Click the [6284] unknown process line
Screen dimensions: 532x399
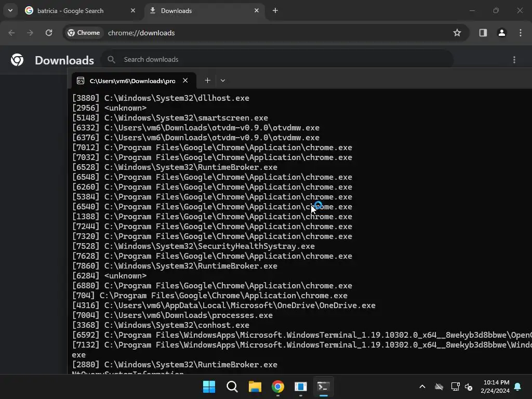(x=109, y=276)
